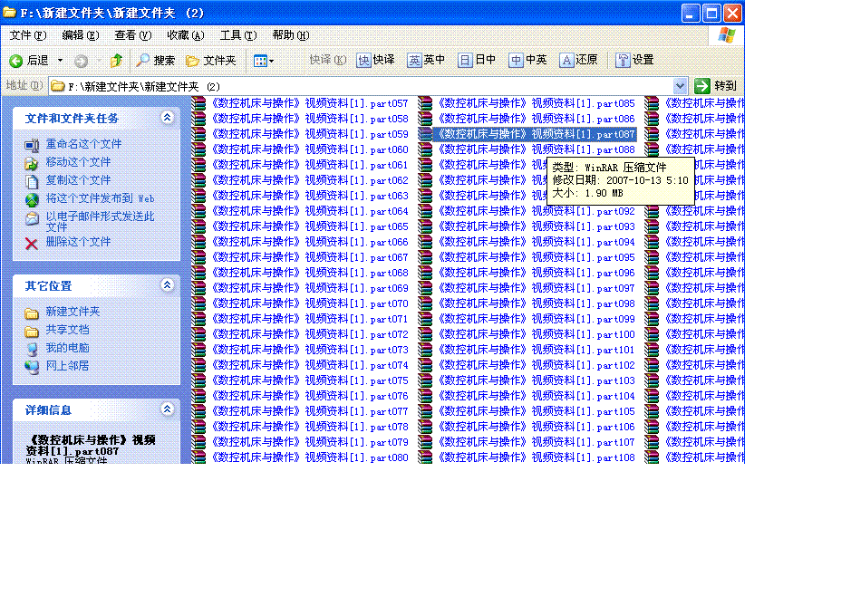Open the 工具 menu
Image resolution: width=851 pixels, height=616 pixels.
pos(237,34)
